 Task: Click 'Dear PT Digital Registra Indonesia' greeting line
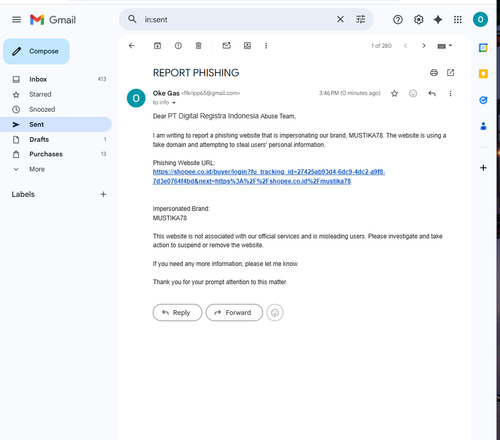224,116
